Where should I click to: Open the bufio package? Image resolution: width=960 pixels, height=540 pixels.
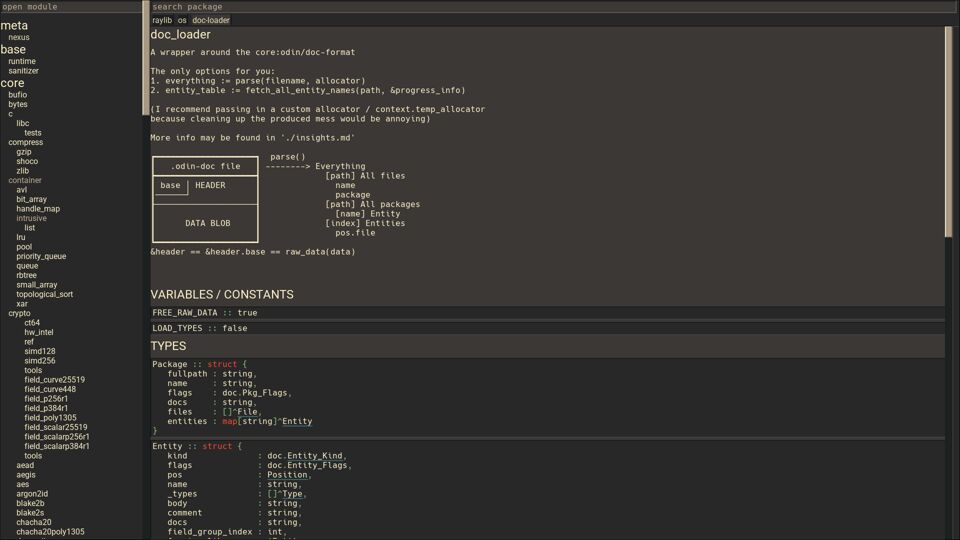point(18,95)
